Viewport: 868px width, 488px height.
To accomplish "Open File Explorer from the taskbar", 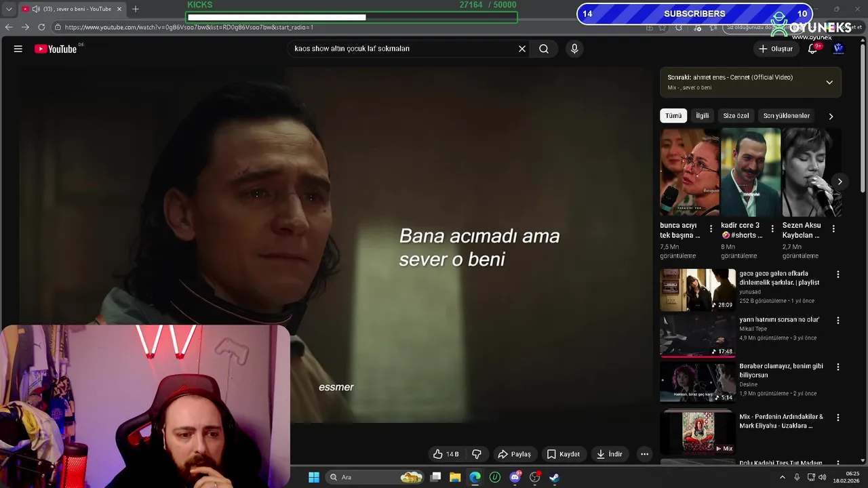I will coord(455,477).
